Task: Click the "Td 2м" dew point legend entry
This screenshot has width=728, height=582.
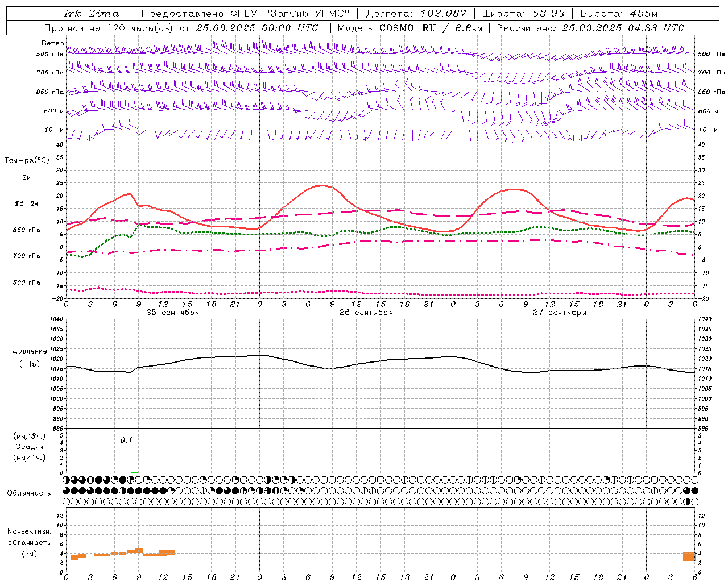Action: click(26, 203)
